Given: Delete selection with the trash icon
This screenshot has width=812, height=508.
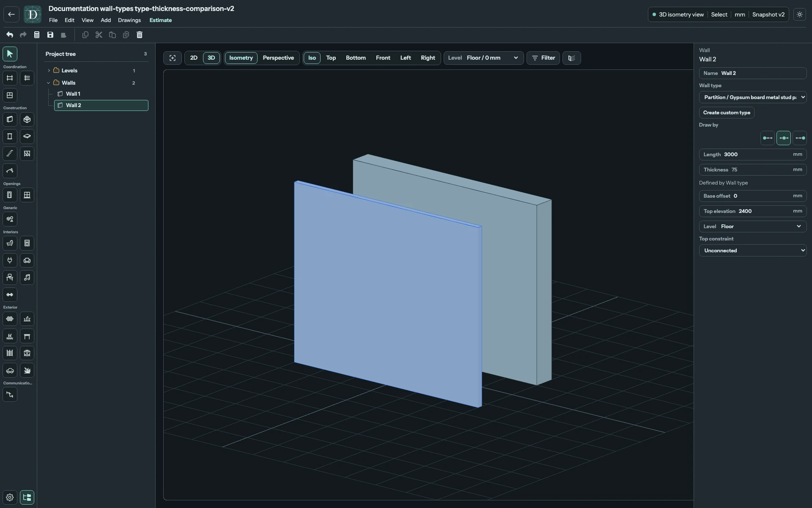Looking at the screenshot, I should point(140,35).
